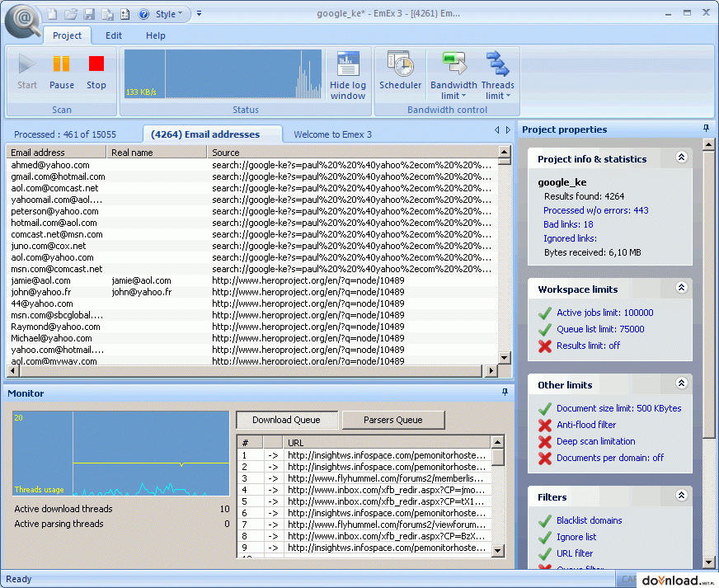Click email list vertical scrollbar down arrow
Image resolution: width=719 pixels, height=588 pixels.
click(x=505, y=358)
